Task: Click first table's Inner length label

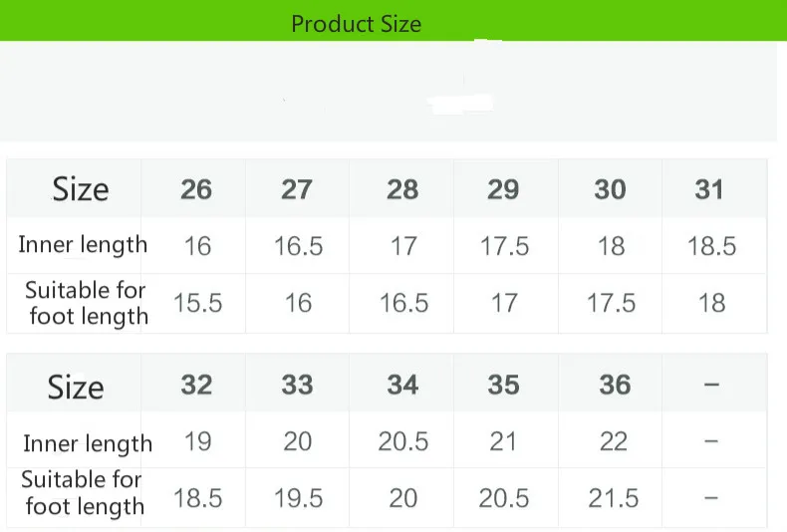Action: (83, 245)
